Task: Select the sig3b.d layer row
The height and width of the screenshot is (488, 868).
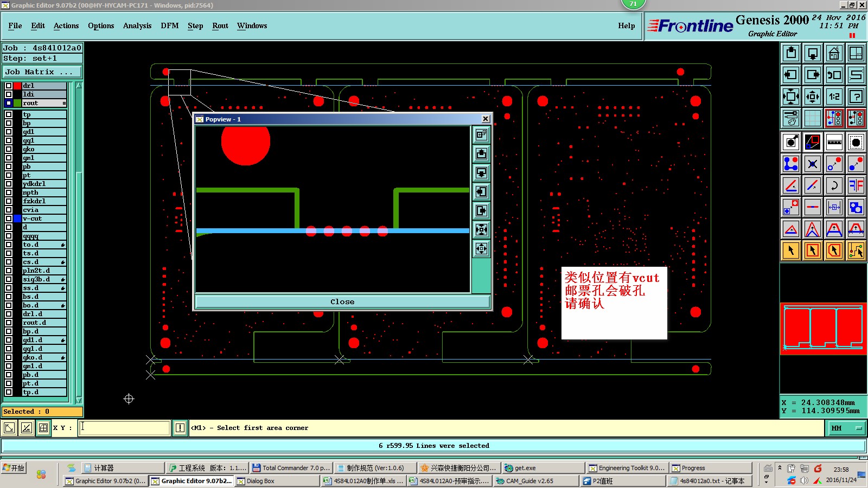Action: coord(44,279)
